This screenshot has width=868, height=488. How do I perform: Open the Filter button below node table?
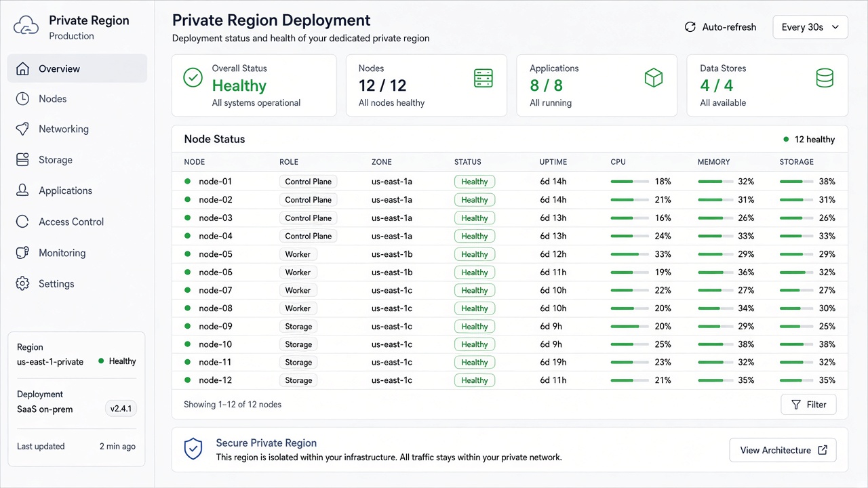pyautogui.click(x=808, y=405)
